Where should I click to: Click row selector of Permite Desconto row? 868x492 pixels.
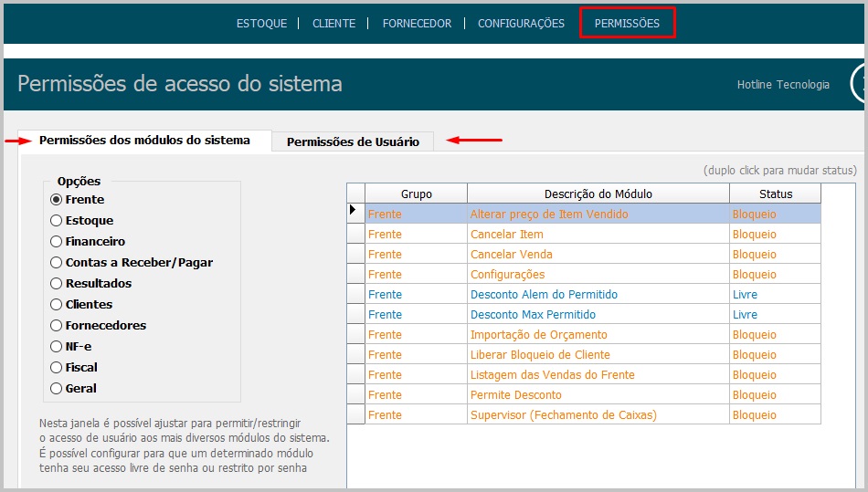pos(355,394)
